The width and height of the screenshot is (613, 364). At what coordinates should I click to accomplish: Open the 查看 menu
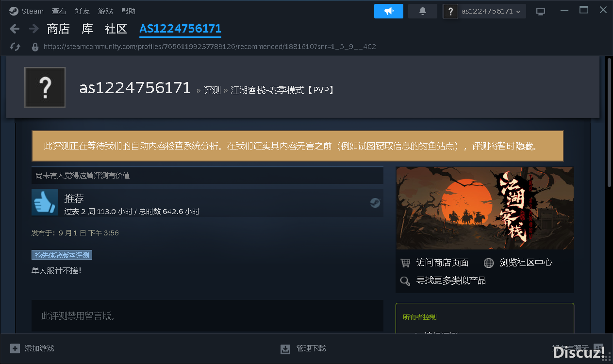(59, 11)
